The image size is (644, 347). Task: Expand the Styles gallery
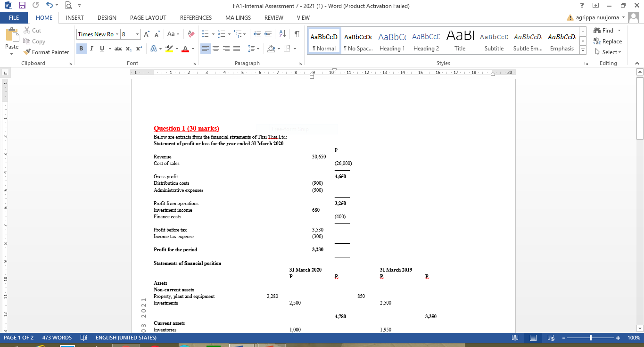583,50
